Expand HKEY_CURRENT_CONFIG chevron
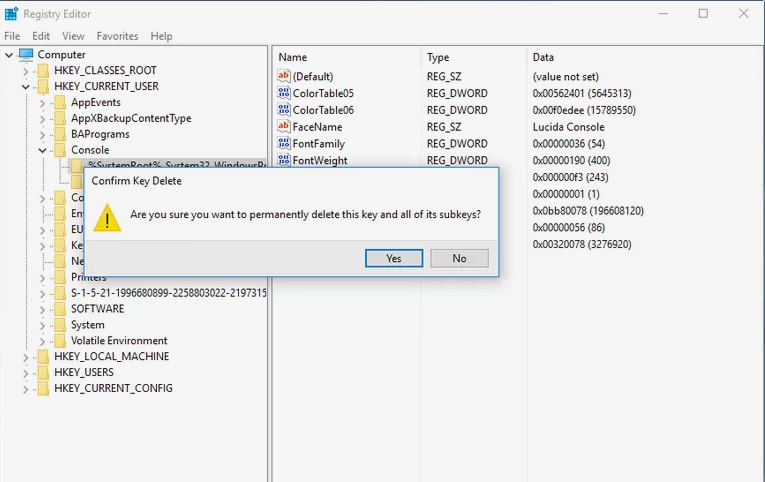 [x=25, y=389]
